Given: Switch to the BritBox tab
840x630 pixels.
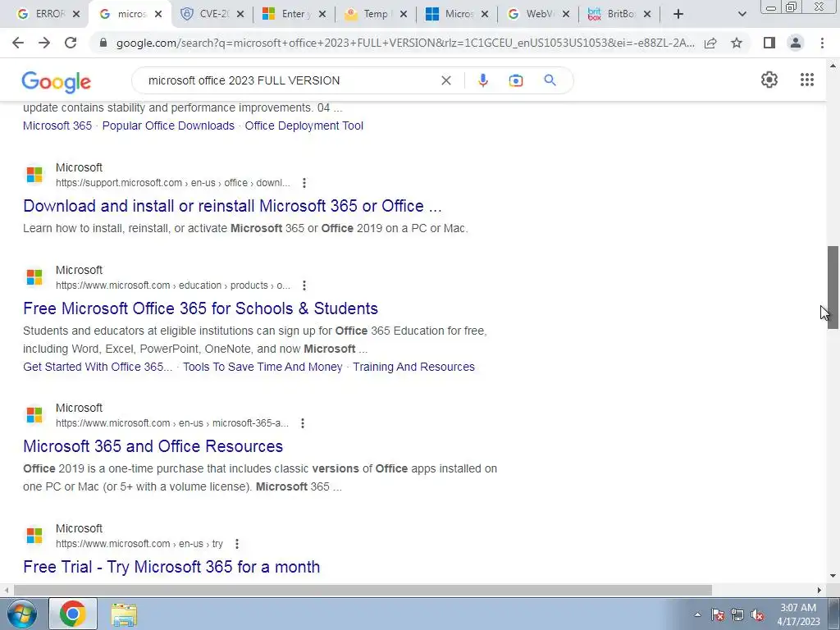Looking at the screenshot, I should coord(621,14).
